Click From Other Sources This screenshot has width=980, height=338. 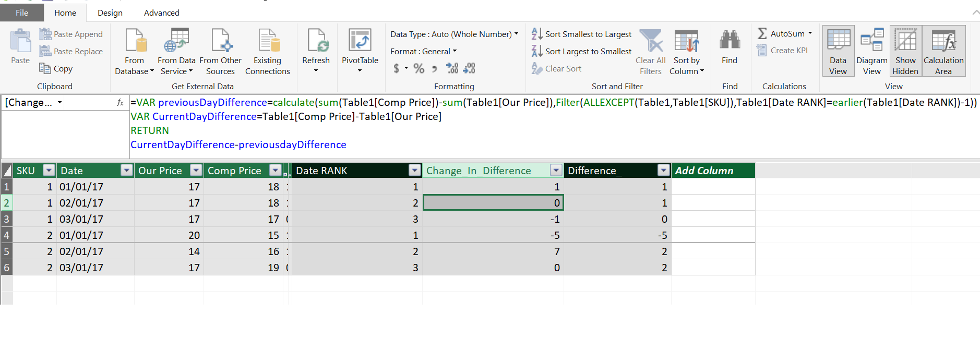[220, 52]
